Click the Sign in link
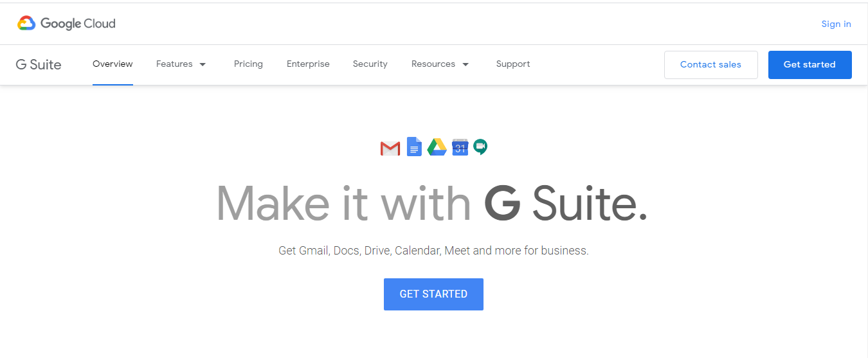868x358 pixels. click(x=836, y=24)
